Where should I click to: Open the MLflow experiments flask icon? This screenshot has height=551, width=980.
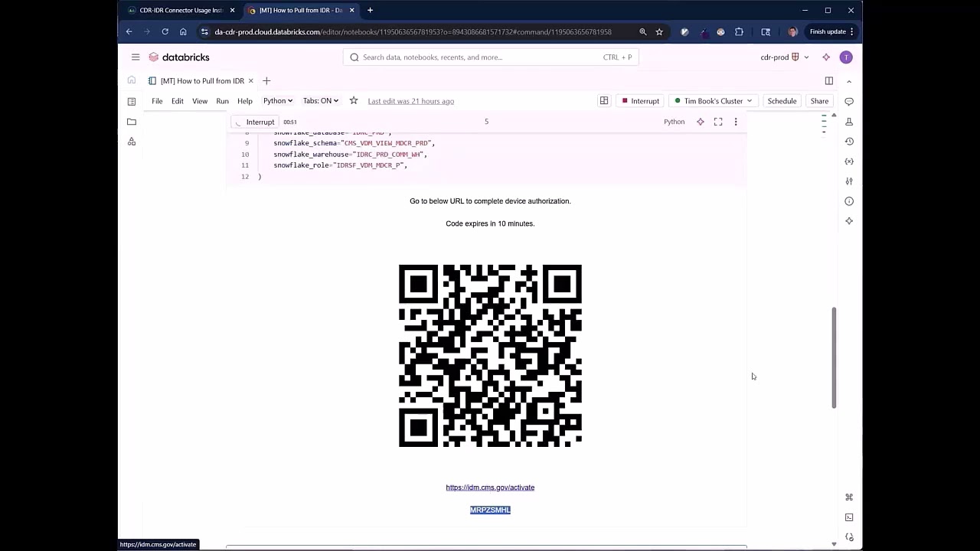[x=849, y=122]
